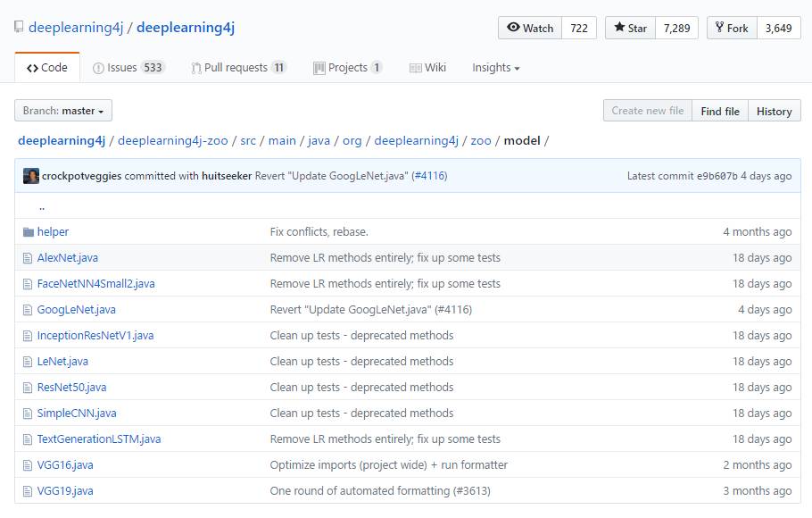
Task: Click the Issues tab icon
Action: [x=98, y=68]
